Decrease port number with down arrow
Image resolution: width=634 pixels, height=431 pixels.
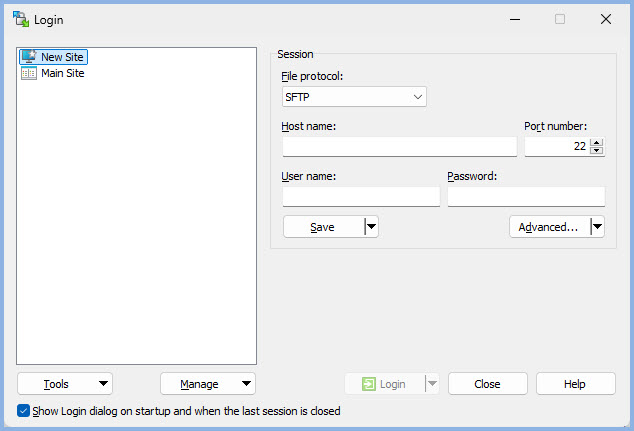pyautogui.click(x=597, y=151)
